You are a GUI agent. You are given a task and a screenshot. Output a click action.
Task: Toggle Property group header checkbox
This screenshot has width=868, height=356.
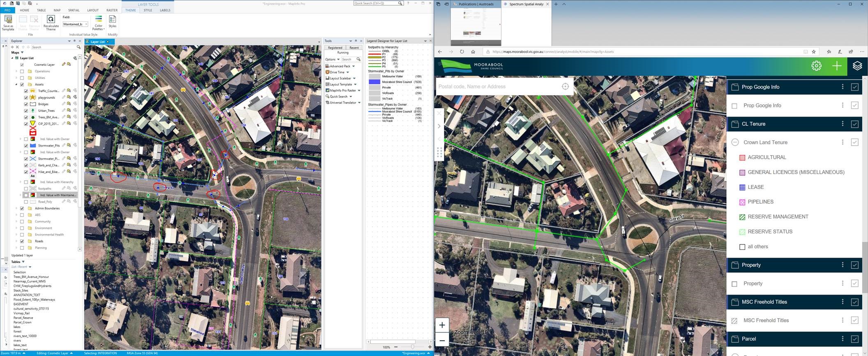click(855, 265)
